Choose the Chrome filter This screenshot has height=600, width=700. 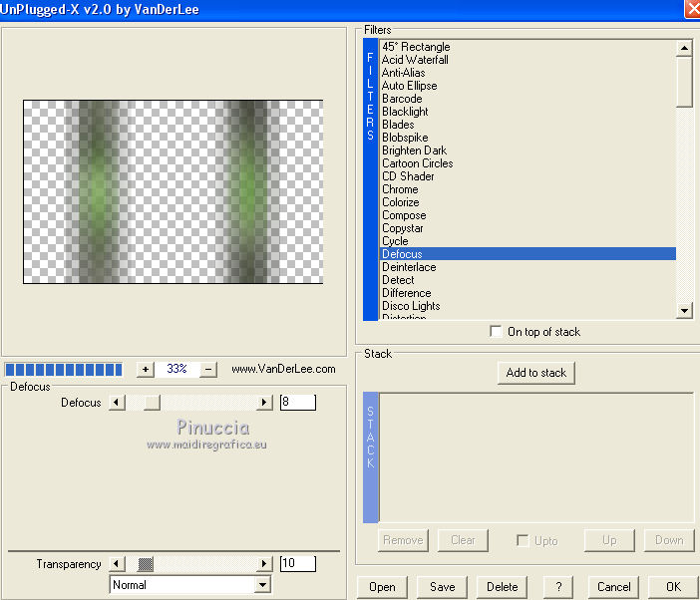[x=527, y=189]
